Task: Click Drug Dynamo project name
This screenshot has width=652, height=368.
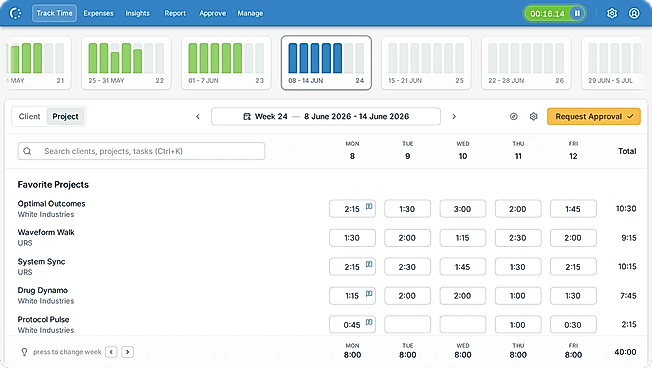Action: point(43,290)
